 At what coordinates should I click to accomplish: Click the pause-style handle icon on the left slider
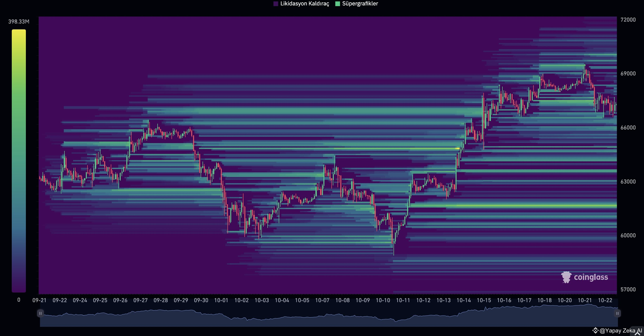[x=40, y=313]
